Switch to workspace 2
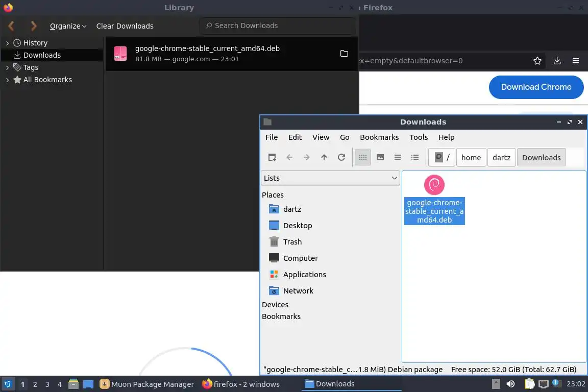The height and width of the screenshot is (392, 588). click(35, 384)
